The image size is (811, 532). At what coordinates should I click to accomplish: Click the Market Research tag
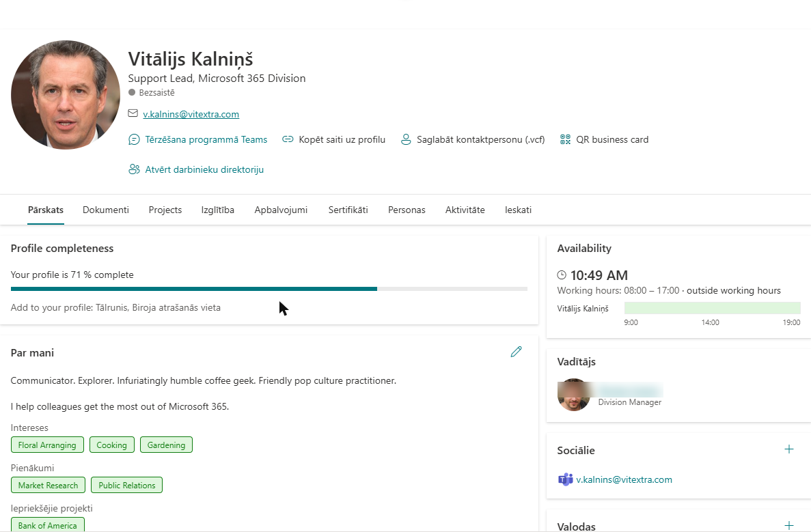pyautogui.click(x=48, y=485)
